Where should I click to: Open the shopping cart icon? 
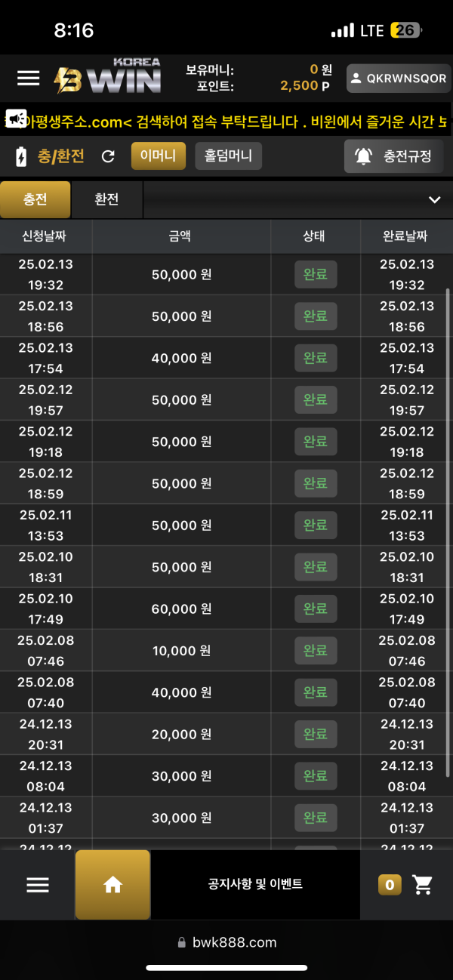tap(423, 885)
